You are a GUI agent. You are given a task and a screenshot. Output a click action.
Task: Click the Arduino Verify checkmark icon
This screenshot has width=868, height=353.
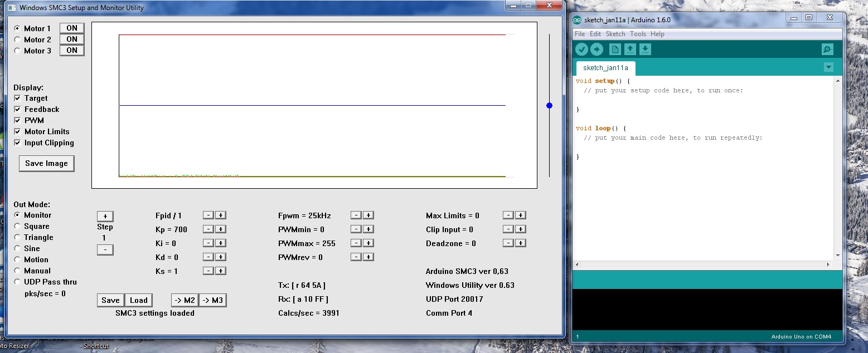[582, 50]
